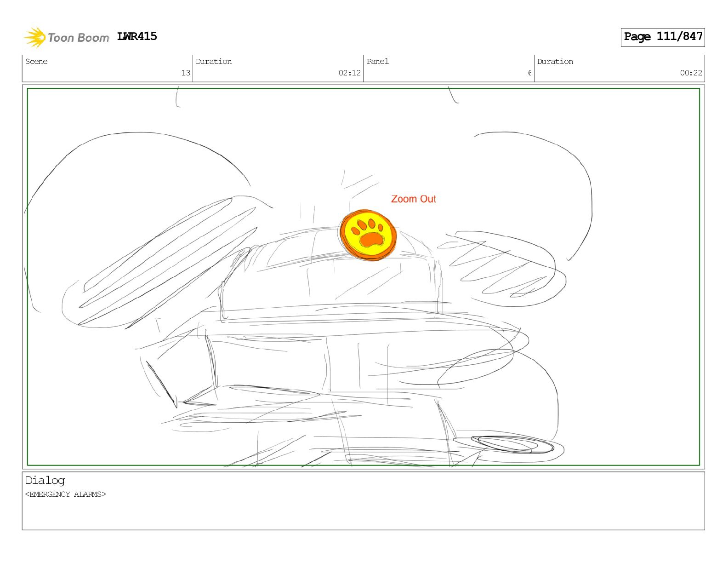Screen dimensions: 728x563
Task: Click the Page 111/847 indicator box
Action: 663,37
